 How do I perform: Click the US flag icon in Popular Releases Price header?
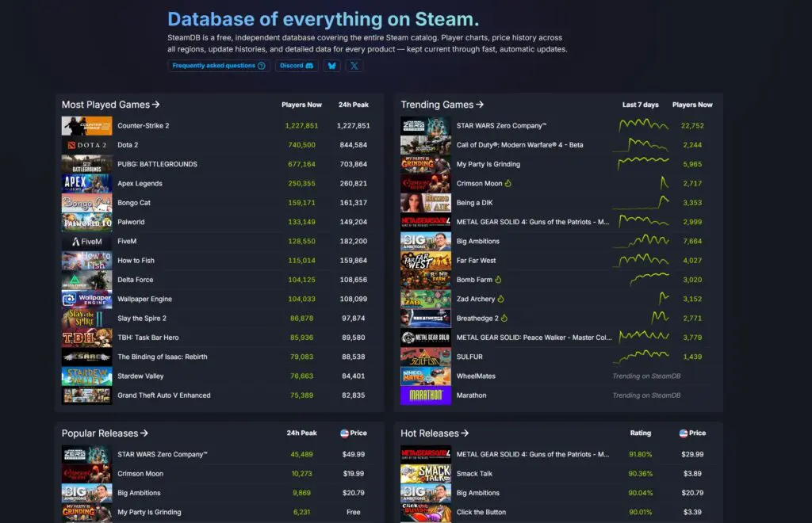344,433
